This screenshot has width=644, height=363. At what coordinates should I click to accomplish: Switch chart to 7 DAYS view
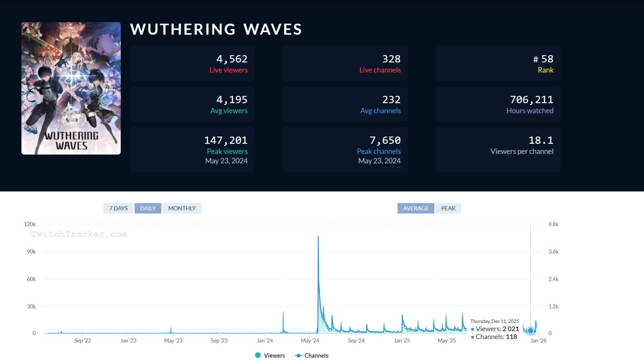click(x=118, y=208)
